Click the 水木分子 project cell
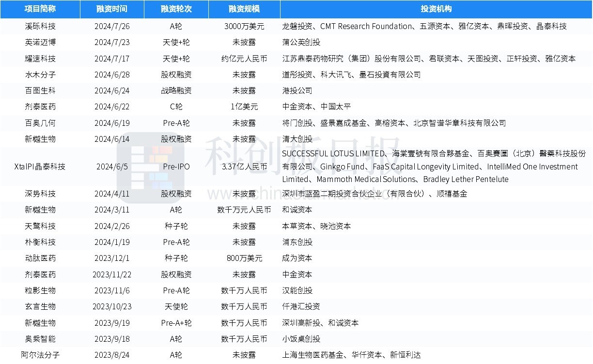593x364 pixels. (40, 75)
